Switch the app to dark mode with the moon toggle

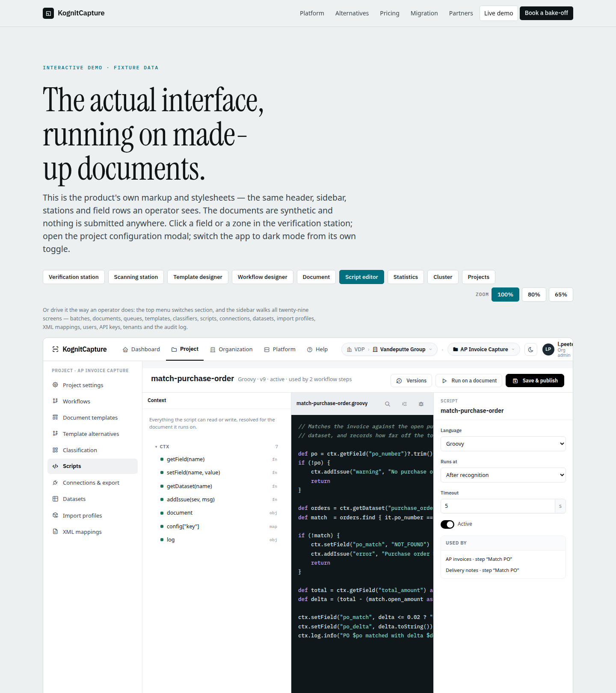tap(531, 349)
